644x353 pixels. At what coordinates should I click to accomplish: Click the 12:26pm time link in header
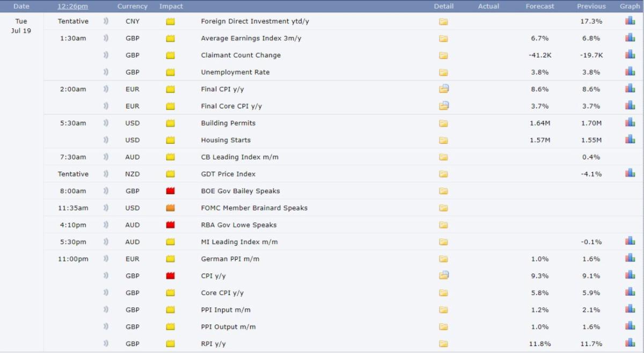pos(72,6)
